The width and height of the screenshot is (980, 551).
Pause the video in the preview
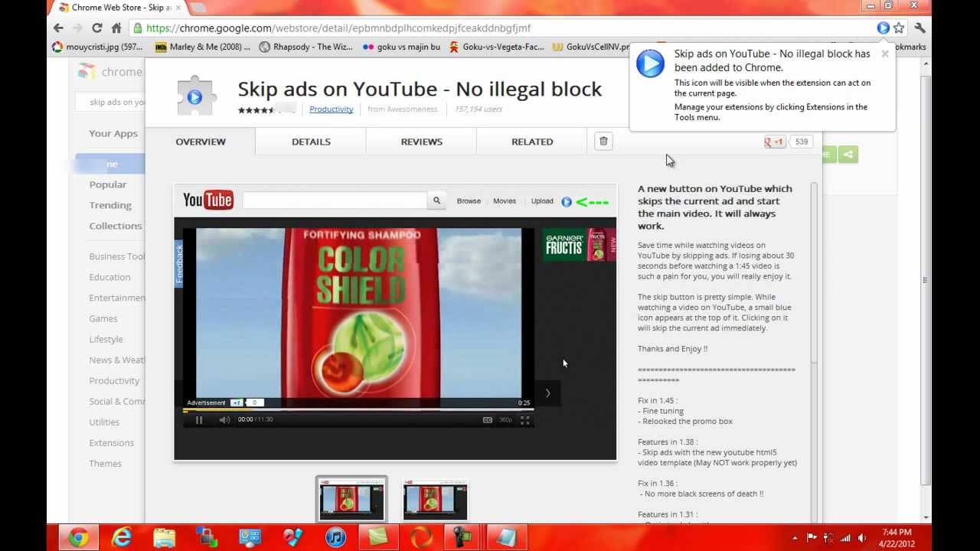point(199,420)
